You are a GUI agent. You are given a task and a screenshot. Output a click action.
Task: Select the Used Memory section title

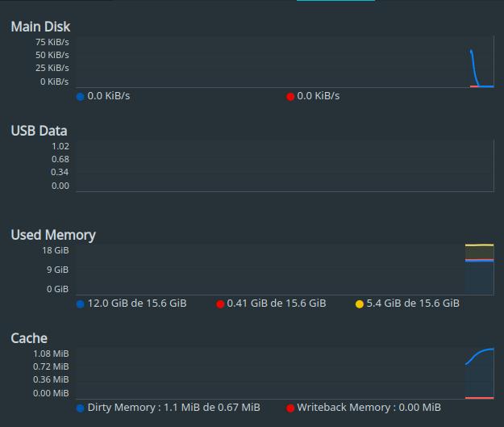53,235
